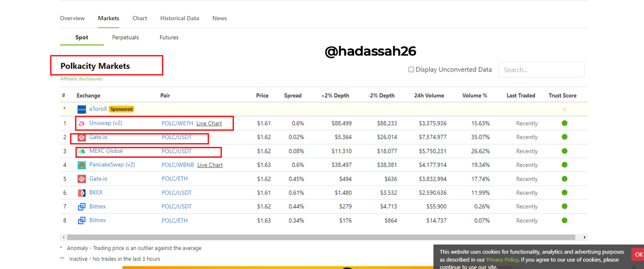Select the Spot sub-tab
The image size is (644, 269).
[x=82, y=37]
